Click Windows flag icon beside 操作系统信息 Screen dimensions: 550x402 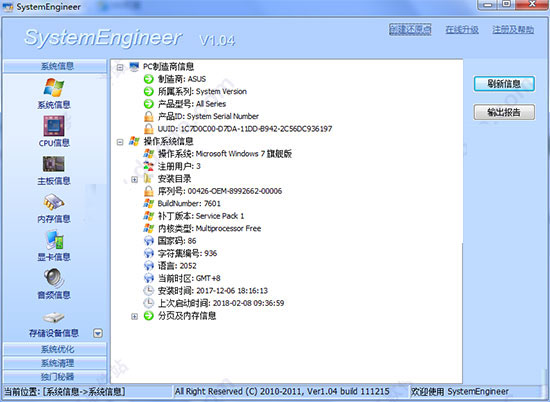(134, 141)
